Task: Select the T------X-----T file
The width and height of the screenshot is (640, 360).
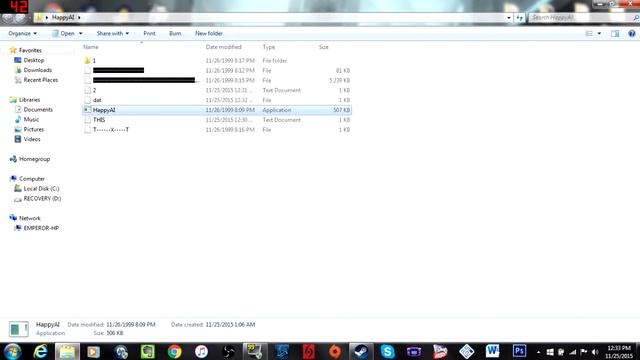Action: (x=216, y=129)
